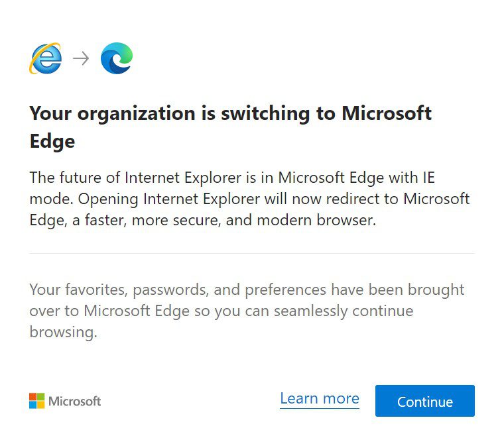Viewport: 504px width, 430px height.
Task: Open the Learn more link
Action: (319, 399)
